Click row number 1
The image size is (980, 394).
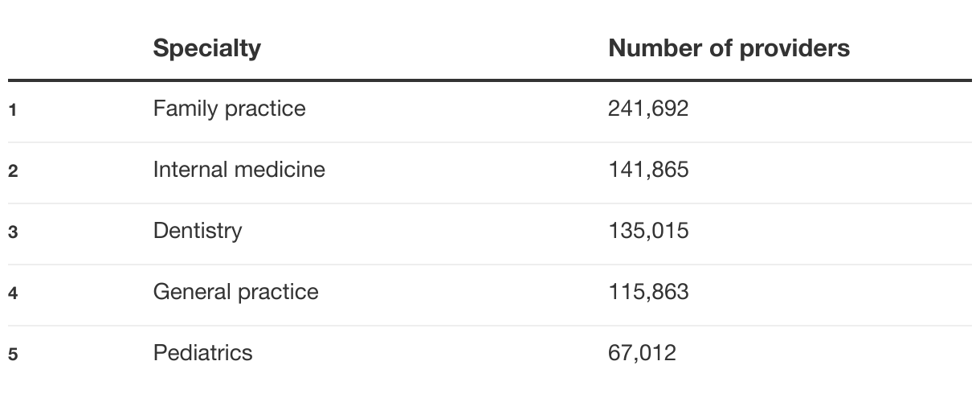(x=13, y=110)
